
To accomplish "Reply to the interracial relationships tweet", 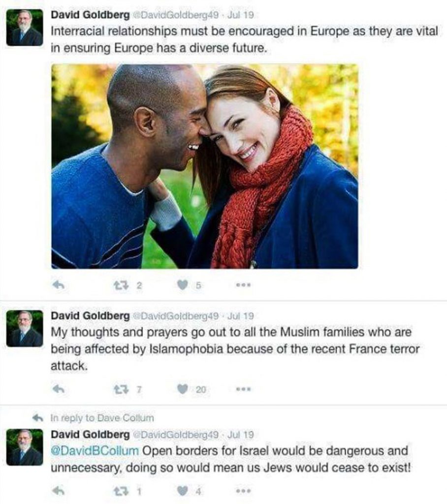I will (59, 285).
